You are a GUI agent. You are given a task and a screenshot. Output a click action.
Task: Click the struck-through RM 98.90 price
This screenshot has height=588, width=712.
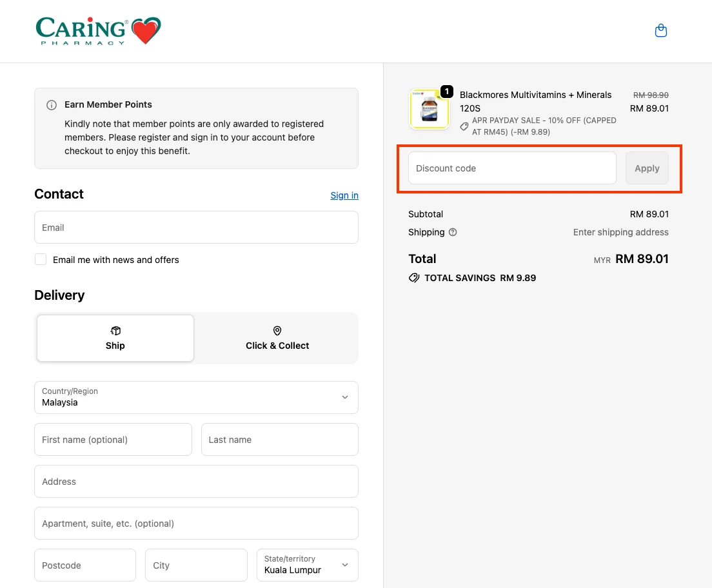(x=651, y=95)
